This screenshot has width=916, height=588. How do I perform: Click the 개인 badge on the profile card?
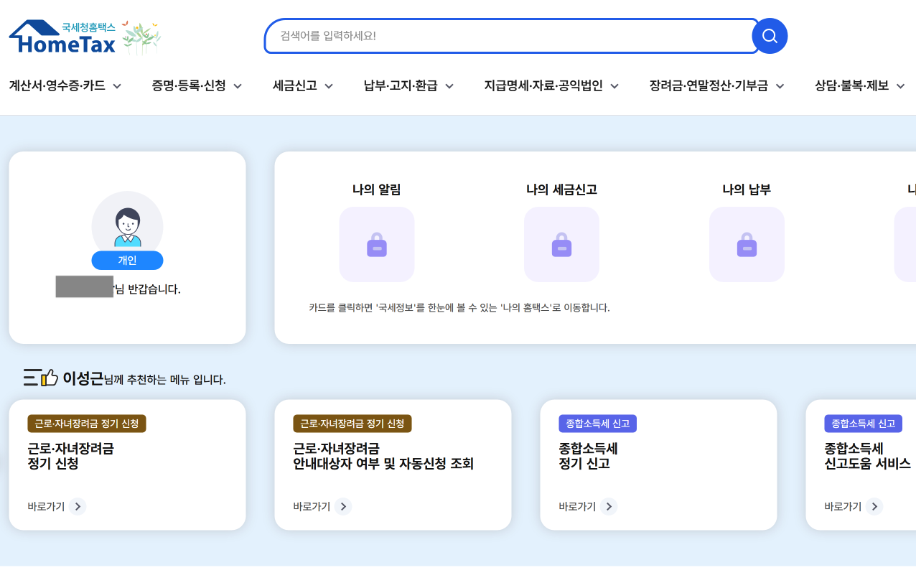point(127,260)
